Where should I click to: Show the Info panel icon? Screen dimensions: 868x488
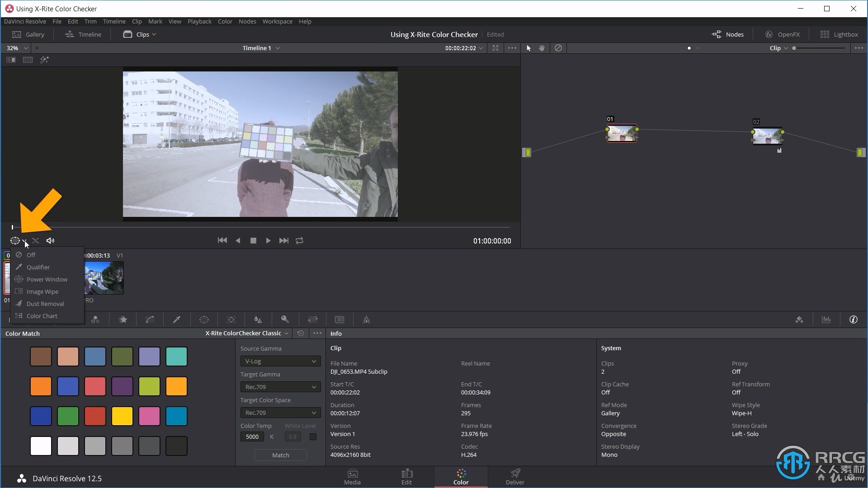click(x=854, y=319)
